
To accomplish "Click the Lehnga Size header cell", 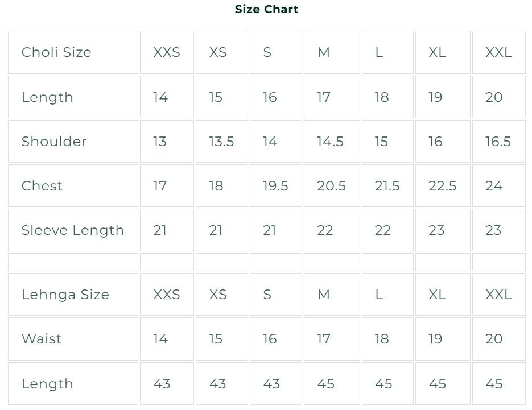I will 73,295.
